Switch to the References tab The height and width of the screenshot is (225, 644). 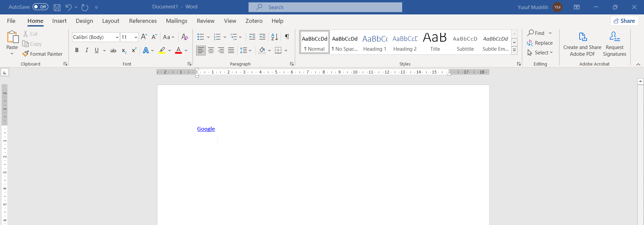click(143, 21)
